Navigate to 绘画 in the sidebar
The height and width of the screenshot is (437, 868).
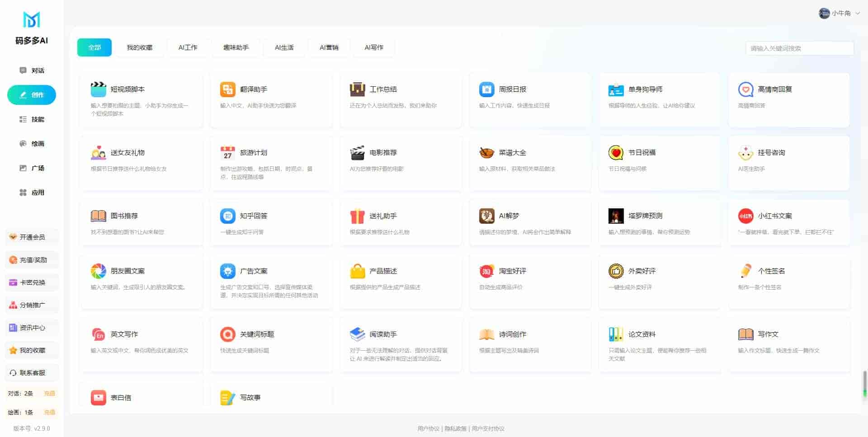(x=32, y=144)
